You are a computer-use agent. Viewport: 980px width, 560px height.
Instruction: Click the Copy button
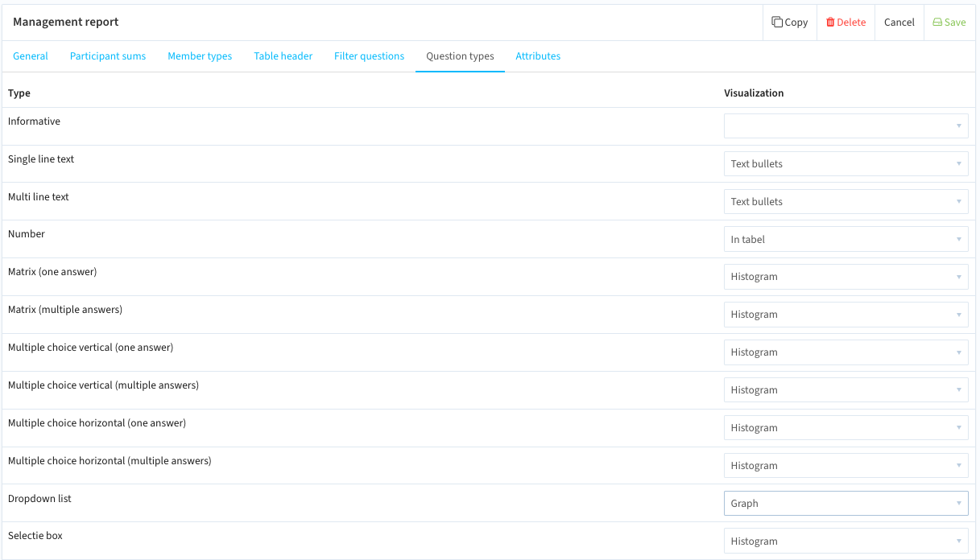pos(789,23)
